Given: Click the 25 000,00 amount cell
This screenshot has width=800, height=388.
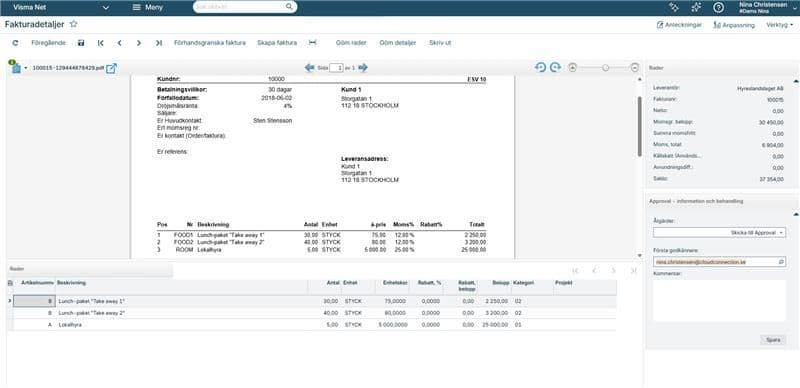Looking at the screenshot, I should pos(495,325).
